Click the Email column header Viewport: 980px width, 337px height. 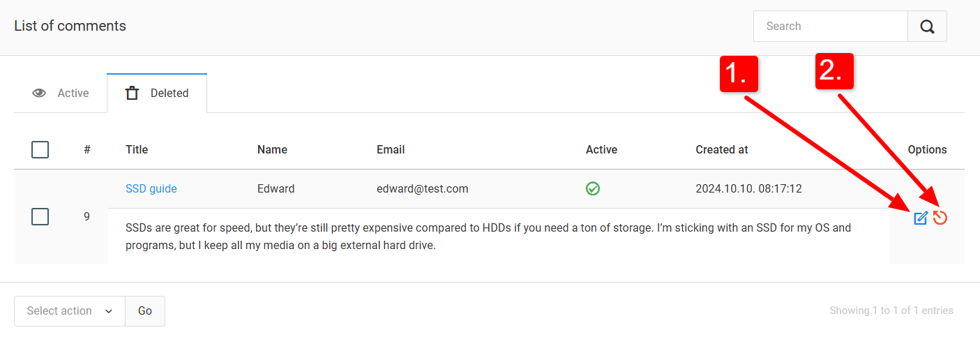pos(391,149)
